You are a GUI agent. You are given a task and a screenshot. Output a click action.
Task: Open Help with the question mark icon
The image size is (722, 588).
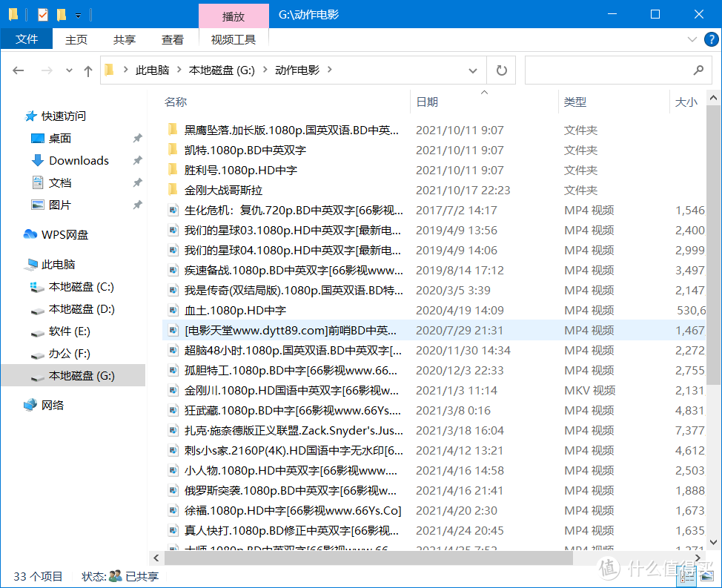click(x=712, y=39)
